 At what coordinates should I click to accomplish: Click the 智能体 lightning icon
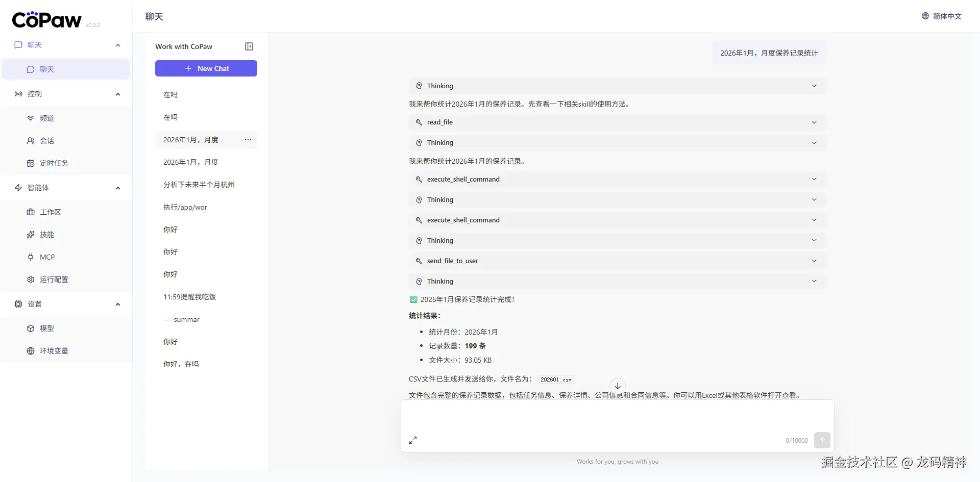(18, 188)
